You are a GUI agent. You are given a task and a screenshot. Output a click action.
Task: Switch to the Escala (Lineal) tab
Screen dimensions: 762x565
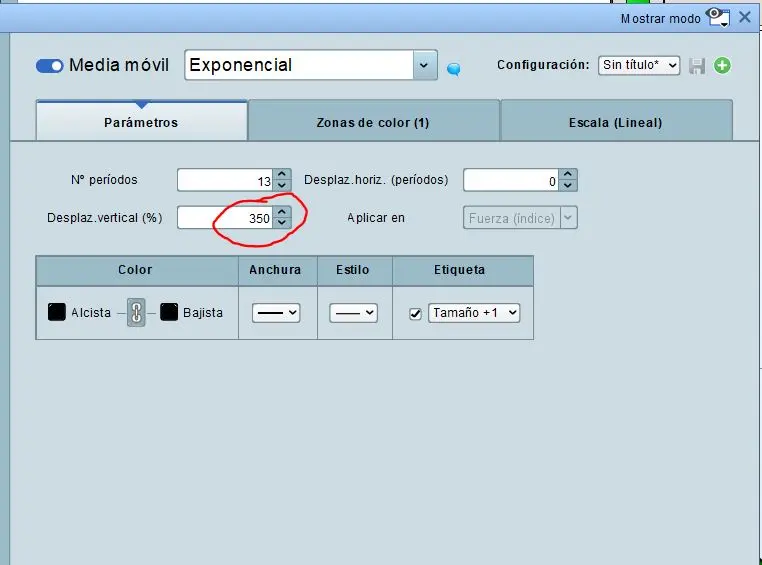[616, 123]
